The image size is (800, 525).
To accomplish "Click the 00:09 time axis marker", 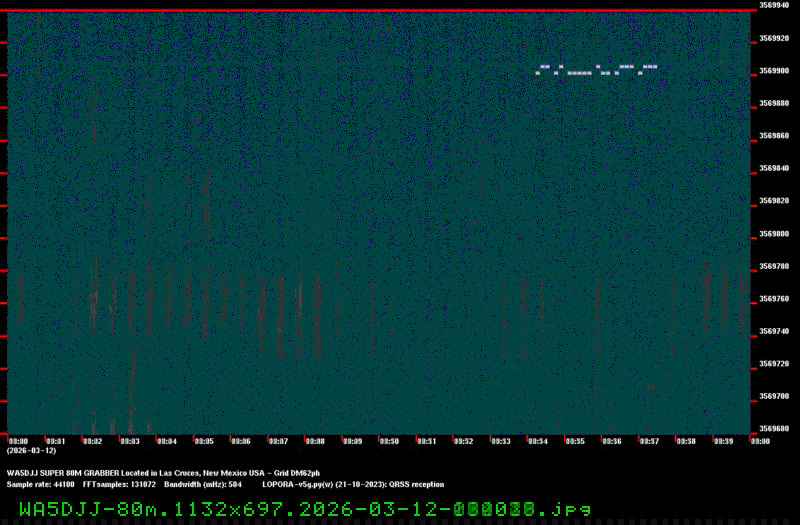I will [352, 441].
